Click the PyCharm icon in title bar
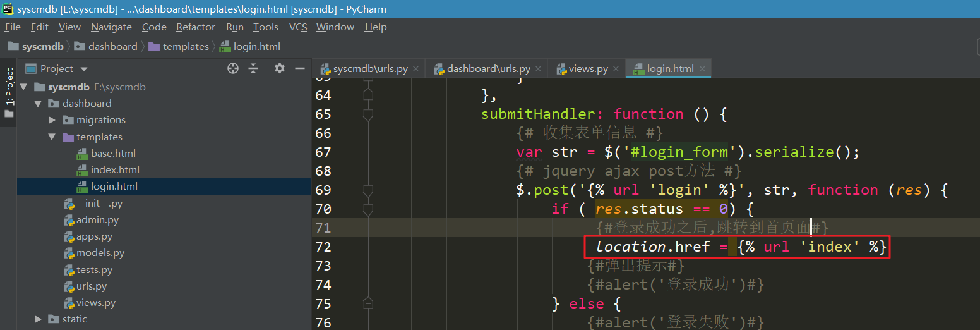The height and width of the screenshot is (330, 980). pyautogui.click(x=8, y=9)
